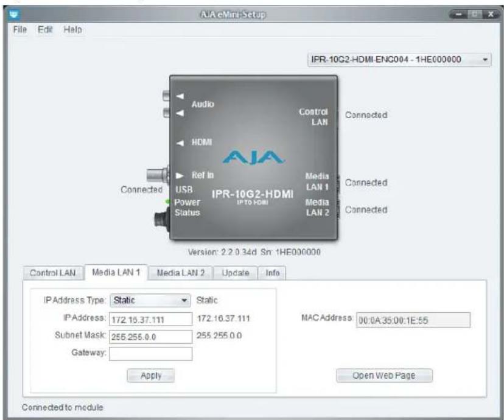This screenshot has width=504, height=420.
Task: Open the Info tab
Action: tap(272, 273)
